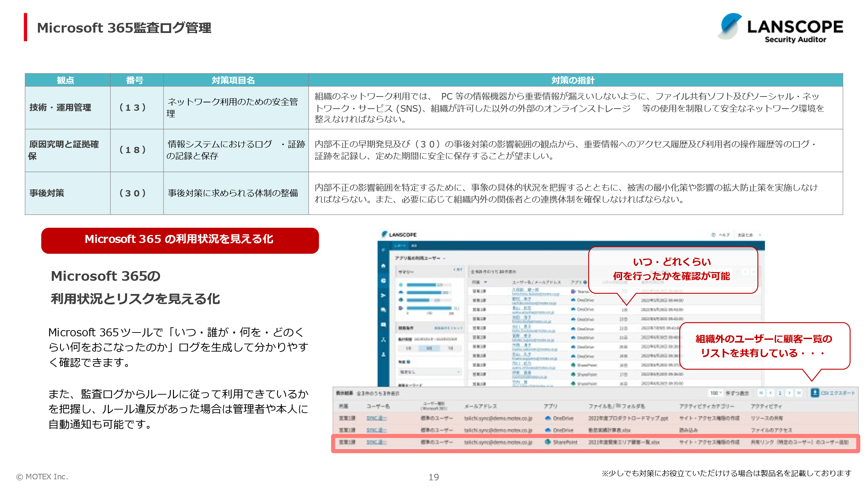Click the card icon above the org-tree icon
Viewport: 868px width, 488px height.
pyautogui.click(x=383, y=325)
